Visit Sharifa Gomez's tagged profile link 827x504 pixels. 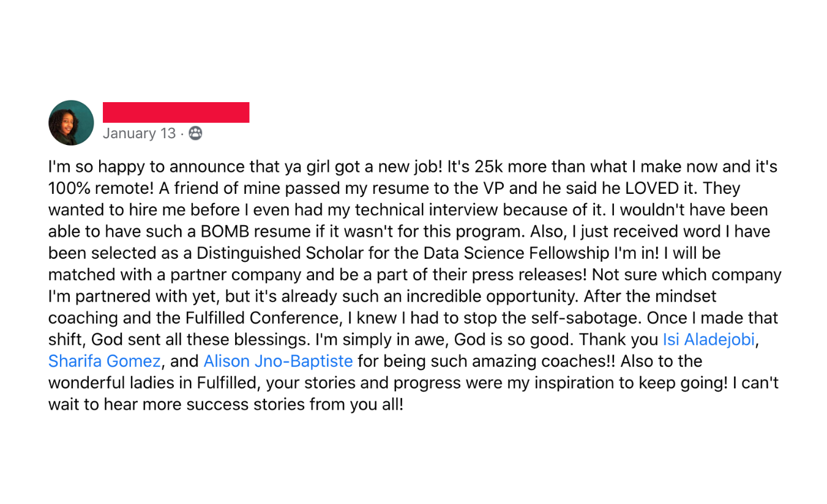105,361
